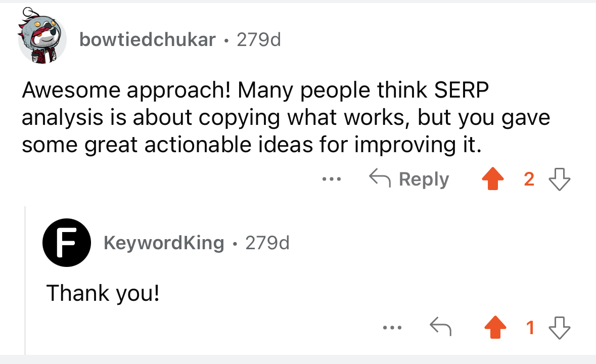The image size is (596, 364).
Task: Click the vote count 2
Action: click(x=529, y=179)
